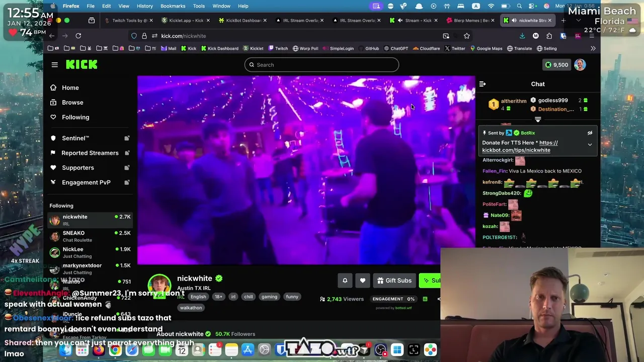Select SNEAKO channel in Following list
Viewport: 644px width, 362px height.
click(x=91, y=236)
